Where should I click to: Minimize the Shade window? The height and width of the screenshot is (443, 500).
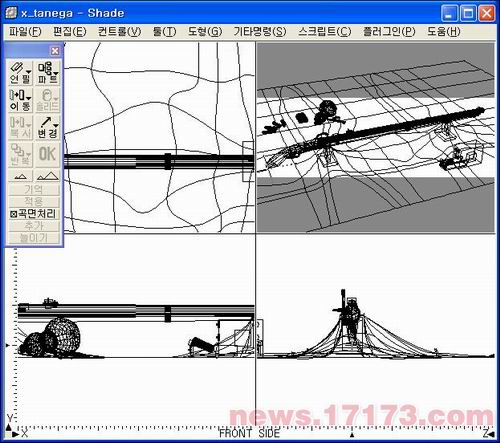(450, 13)
